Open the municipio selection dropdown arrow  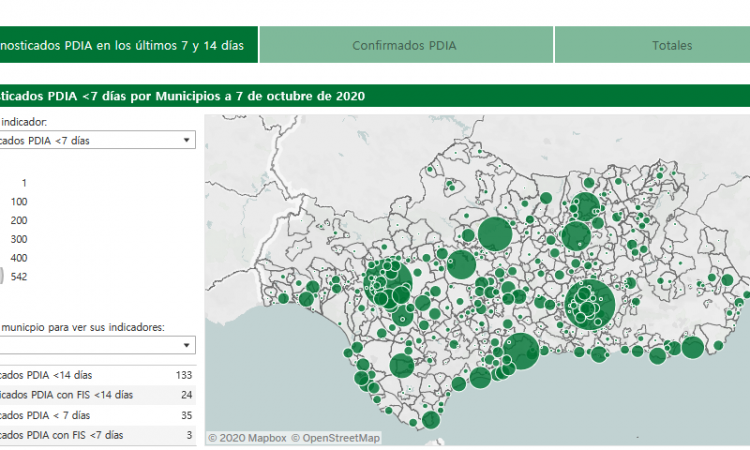[187, 345]
